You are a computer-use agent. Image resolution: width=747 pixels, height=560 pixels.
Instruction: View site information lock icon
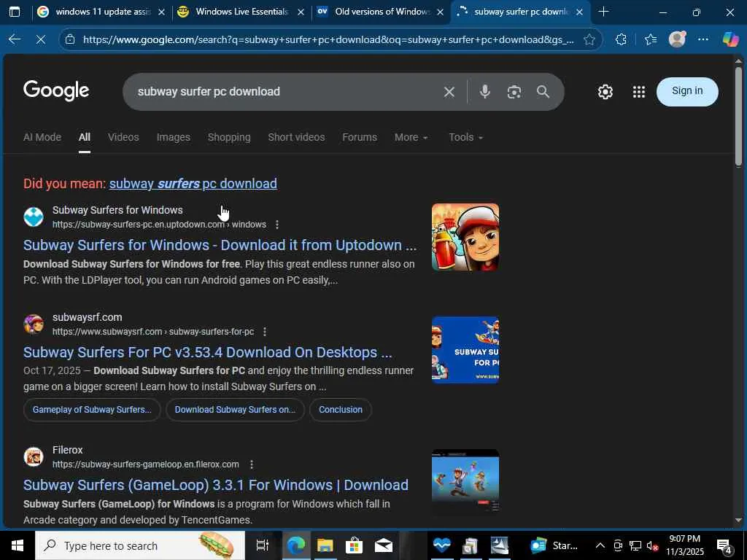coord(70,39)
